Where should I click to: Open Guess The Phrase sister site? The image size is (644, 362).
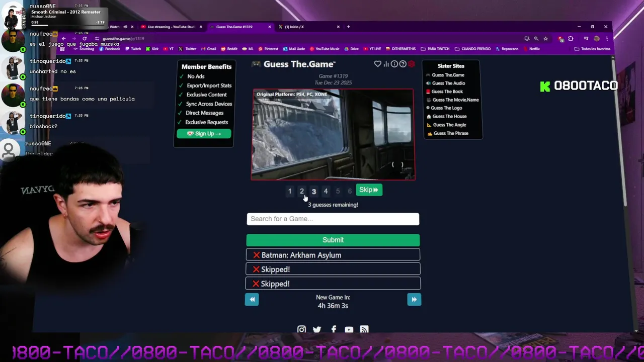[450, 133]
